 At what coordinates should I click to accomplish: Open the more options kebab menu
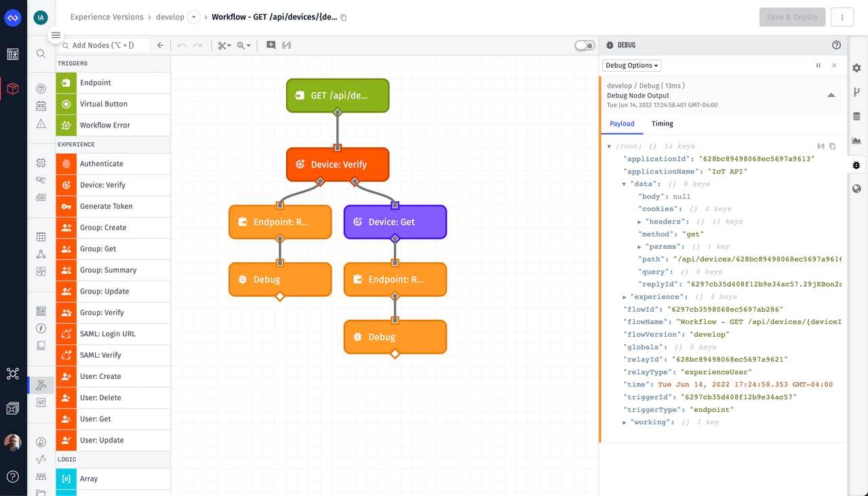pos(842,18)
